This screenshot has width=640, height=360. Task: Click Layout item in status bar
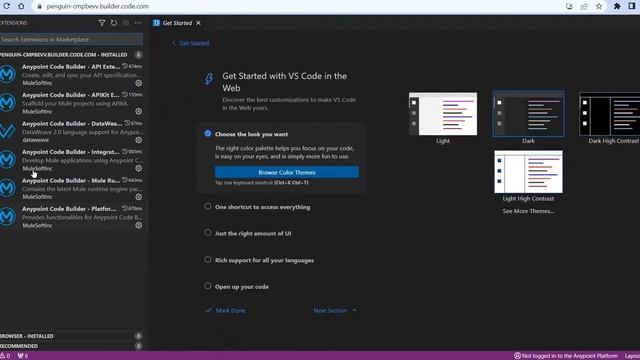pos(632,356)
